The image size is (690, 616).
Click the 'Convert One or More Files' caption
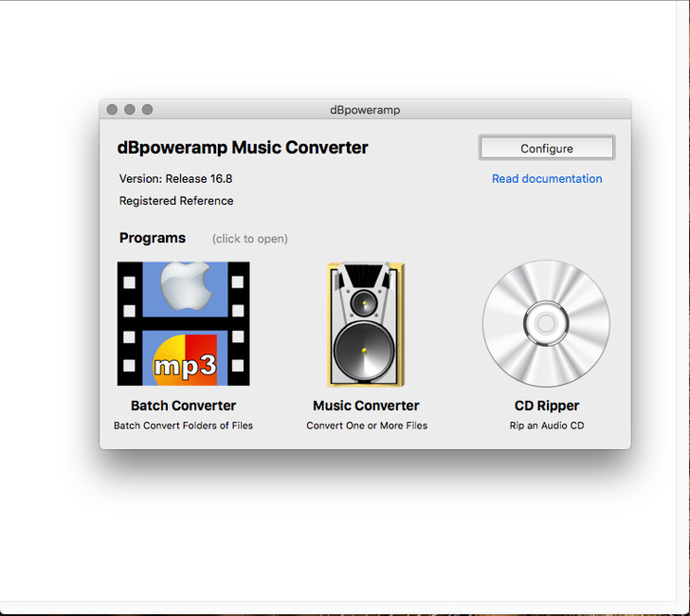(x=366, y=426)
